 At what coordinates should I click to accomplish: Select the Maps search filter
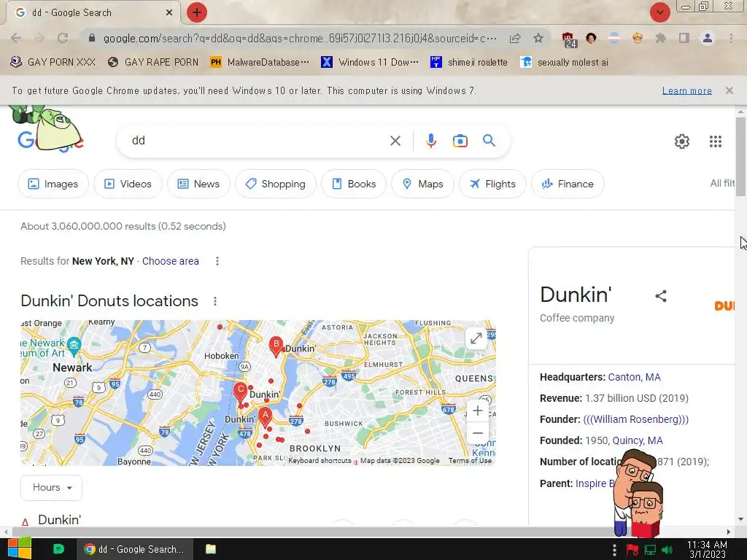422,184
